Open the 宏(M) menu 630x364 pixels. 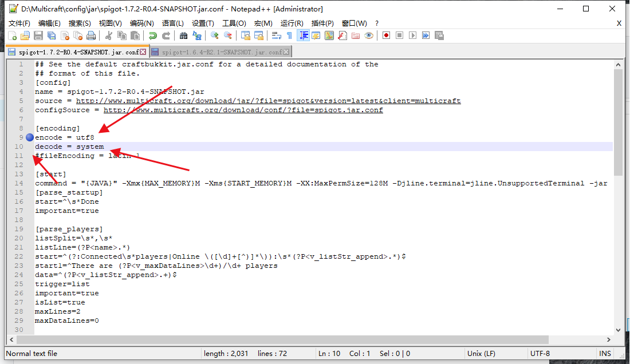263,23
